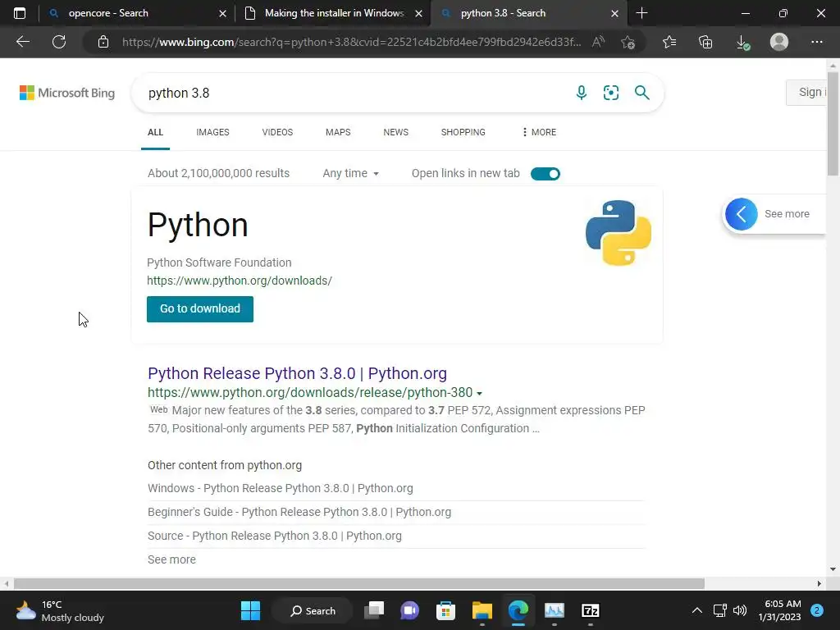
Task: Click the horizontal scrollbar thumb
Action: (x=359, y=583)
